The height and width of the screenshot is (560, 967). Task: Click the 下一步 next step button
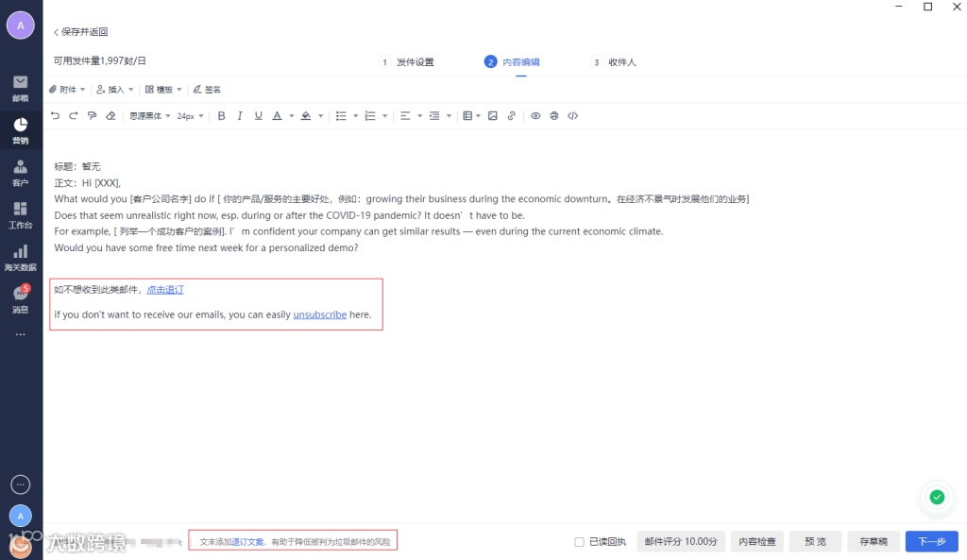pyautogui.click(x=932, y=541)
